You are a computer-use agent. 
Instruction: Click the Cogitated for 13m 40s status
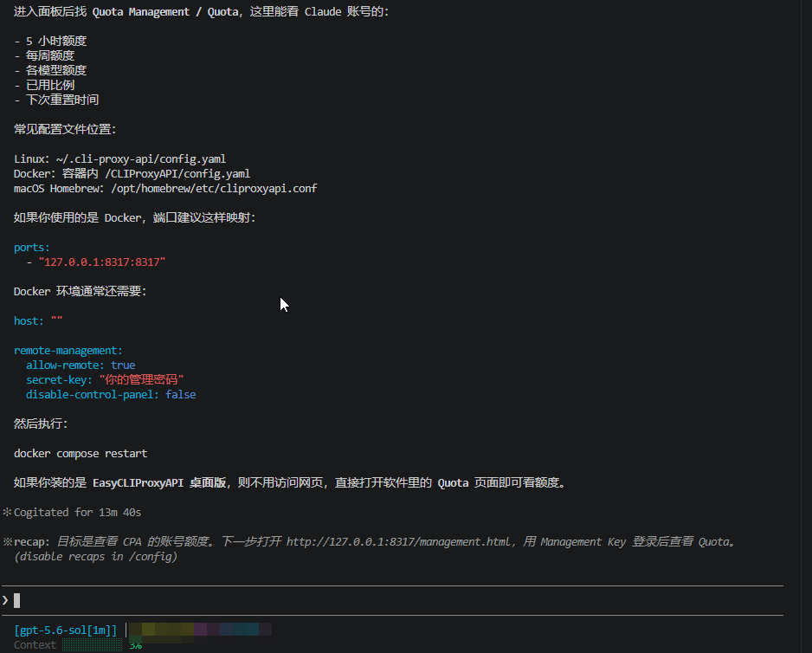click(x=77, y=513)
